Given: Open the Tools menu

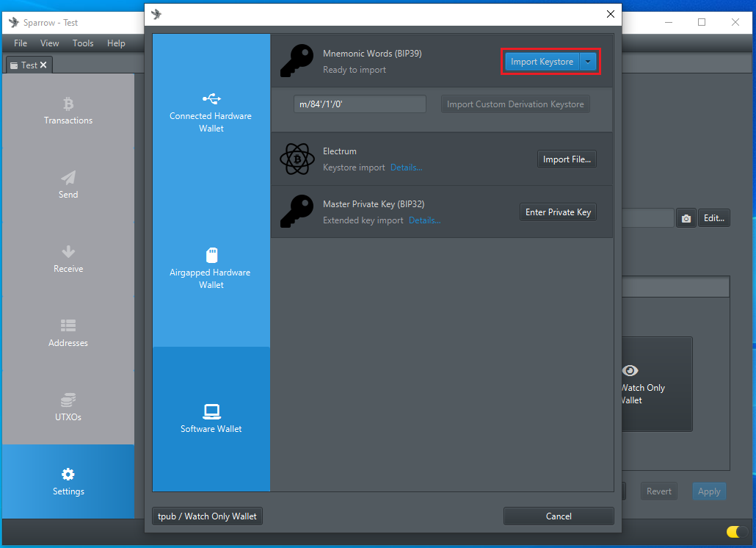Looking at the screenshot, I should [x=83, y=43].
